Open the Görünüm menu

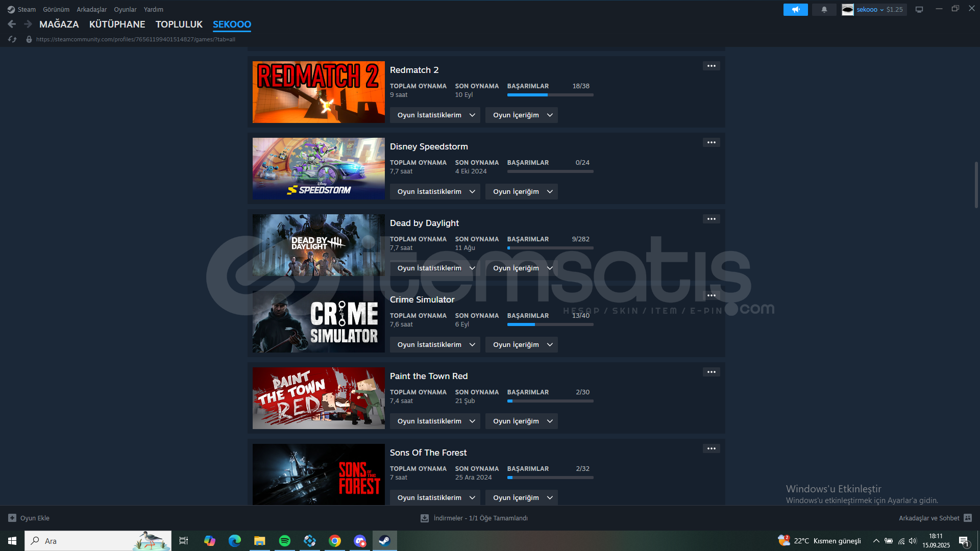tap(56, 10)
